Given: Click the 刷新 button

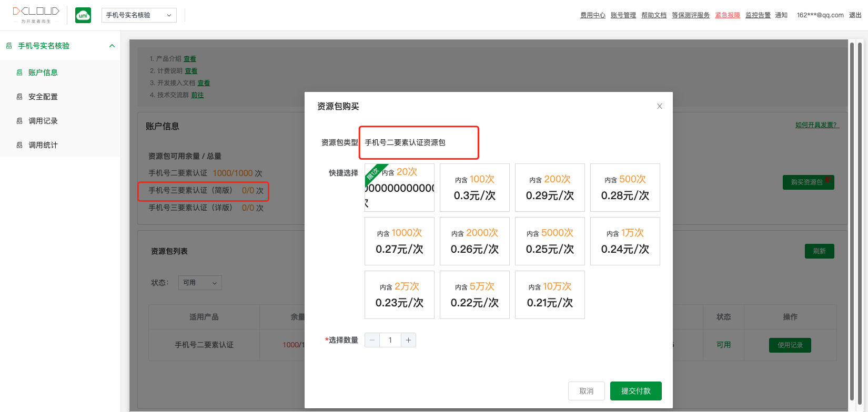Looking at the screenshot, I should [820, 251].
